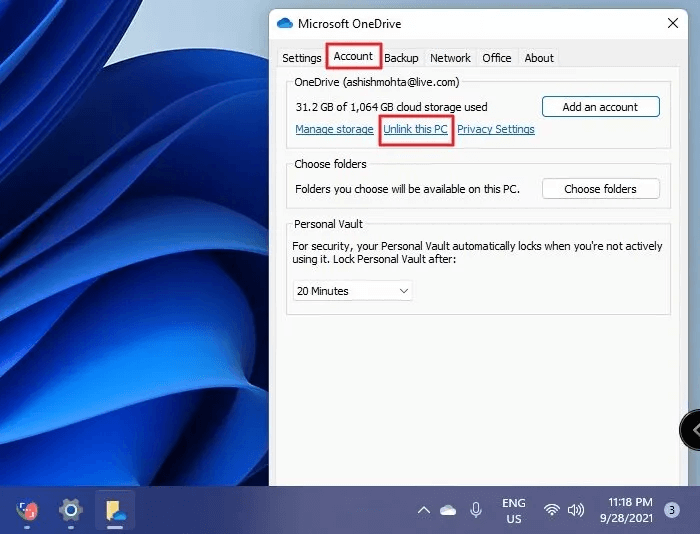The width and height of the screenshot is (700, 534).
Task: Expand the Personal Vault lock time dropdown
Action: tap(353, 291)
